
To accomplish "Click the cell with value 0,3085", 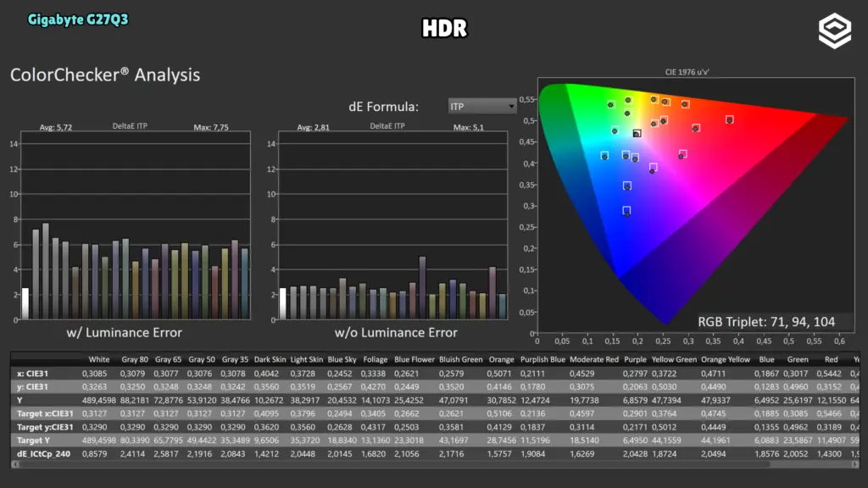I will pos(95,374).
